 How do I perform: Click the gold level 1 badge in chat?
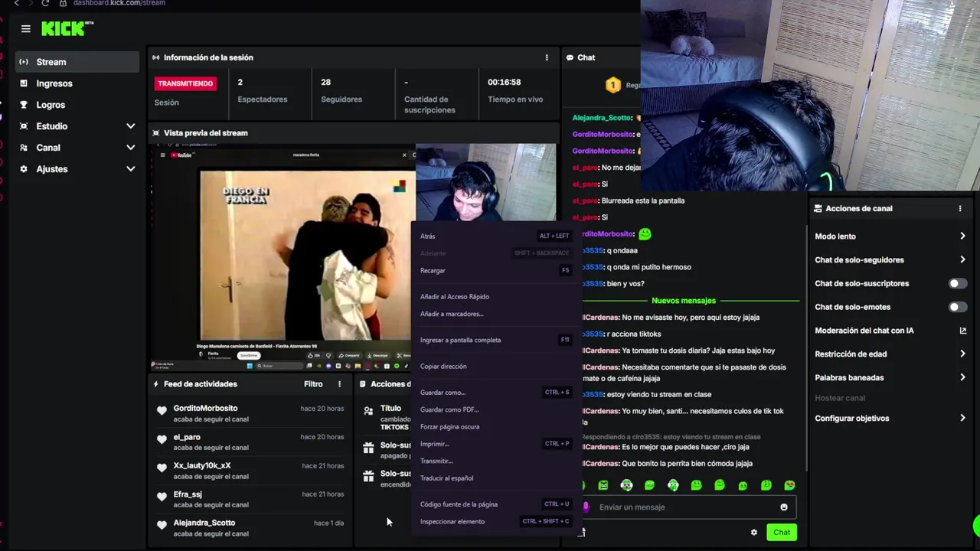(x=613, y=85)
